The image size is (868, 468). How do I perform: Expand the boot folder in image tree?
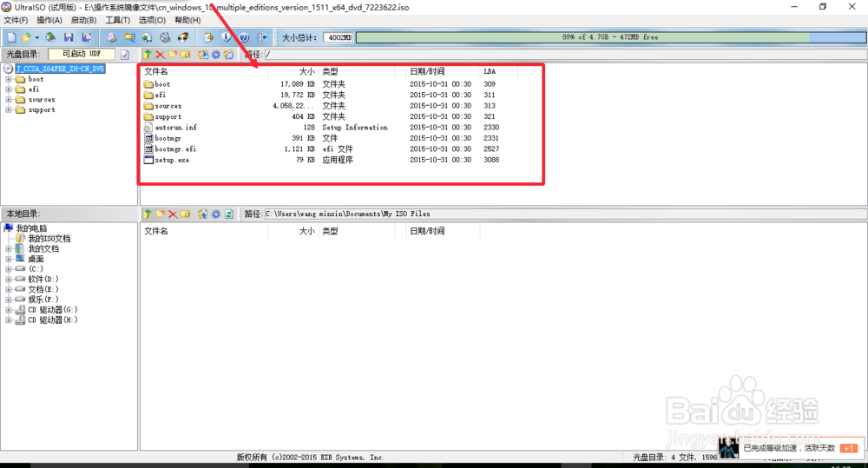[9, 79]
